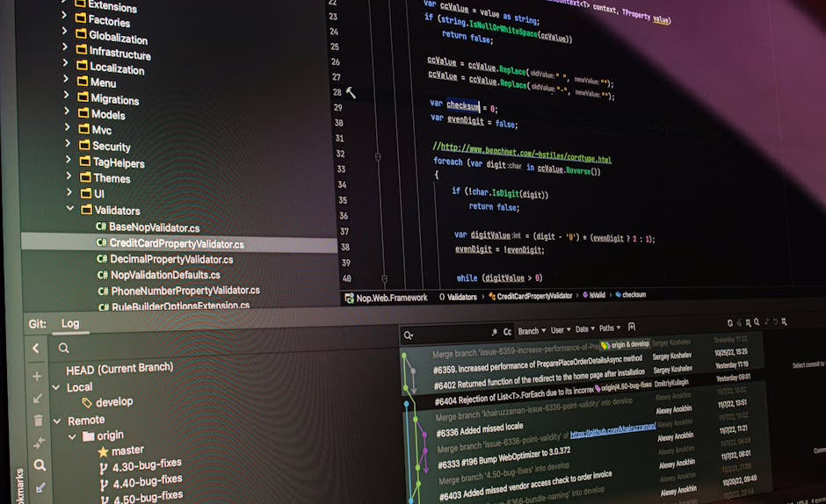
Task: Click the hammer icon in the editor gutter
Action: (351, 92)
